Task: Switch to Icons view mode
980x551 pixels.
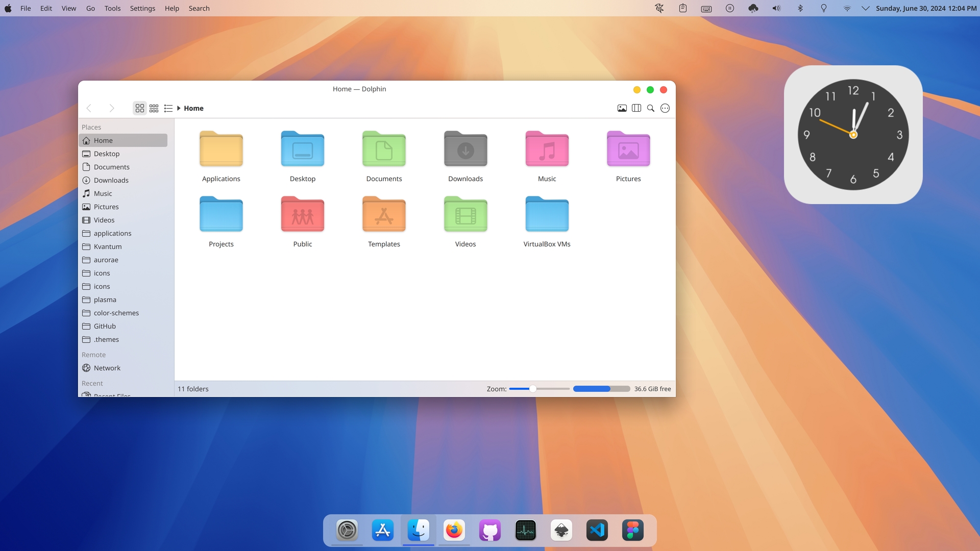Action: point(139,108)
